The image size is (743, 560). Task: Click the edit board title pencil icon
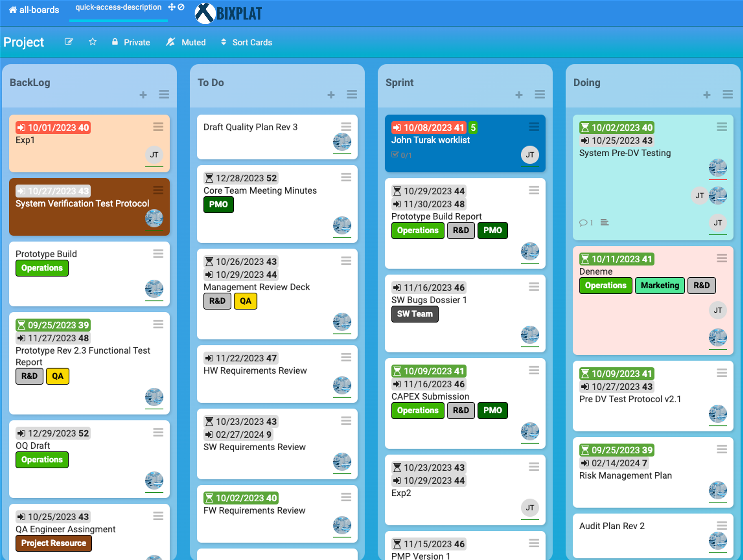(x=69, y=42)
